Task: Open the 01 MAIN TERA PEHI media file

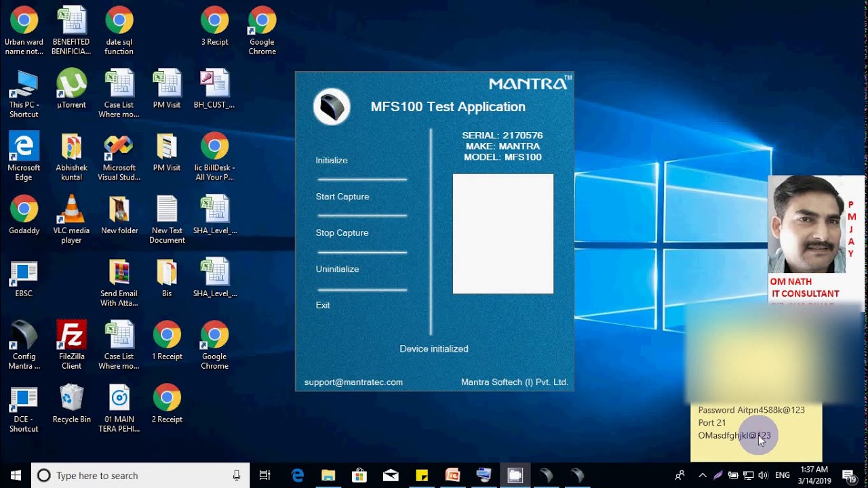Action: (119, 409)
